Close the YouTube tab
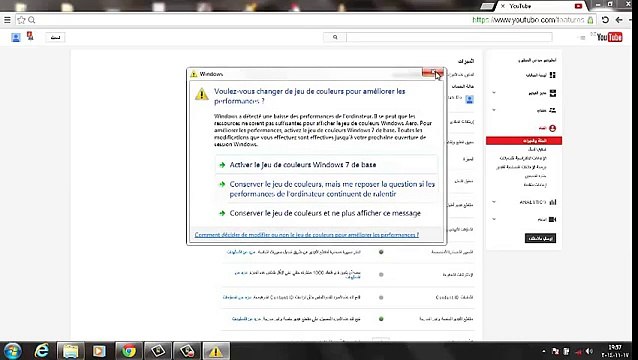The width and height of the screenshot is (638, 360). tap(503, 6)
